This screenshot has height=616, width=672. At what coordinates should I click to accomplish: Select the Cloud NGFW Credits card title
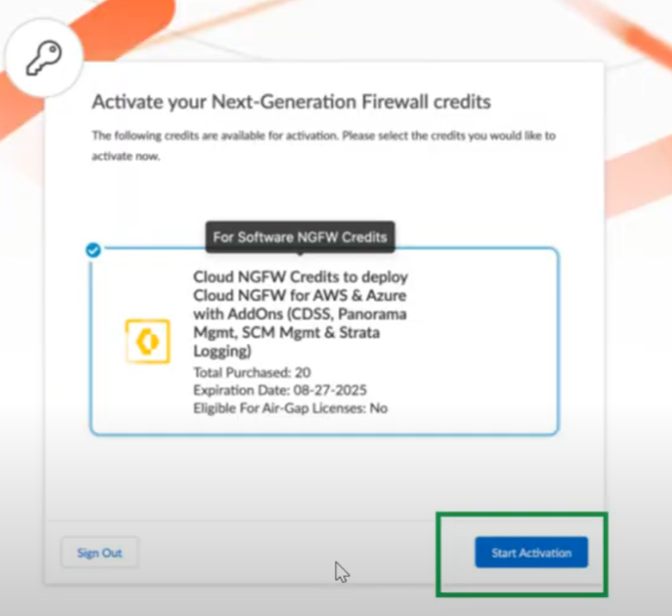click(x=300, y=277)
